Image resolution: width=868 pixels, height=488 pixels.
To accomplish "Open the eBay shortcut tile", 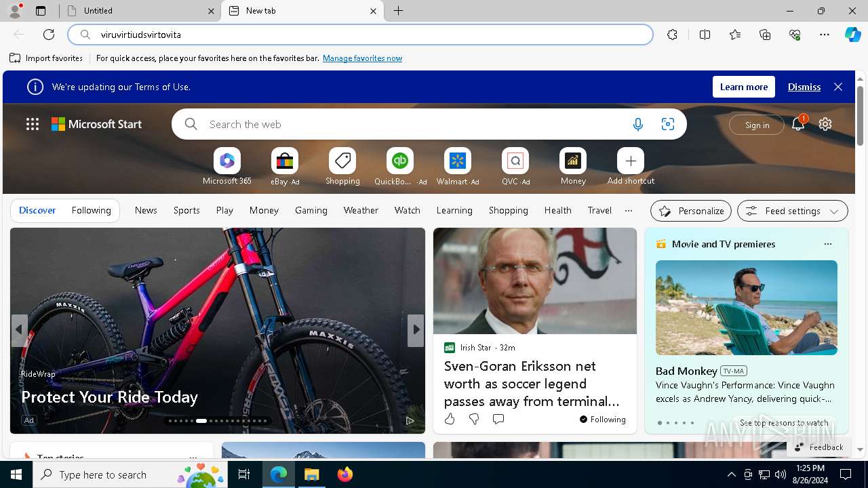I will (285, 166).
